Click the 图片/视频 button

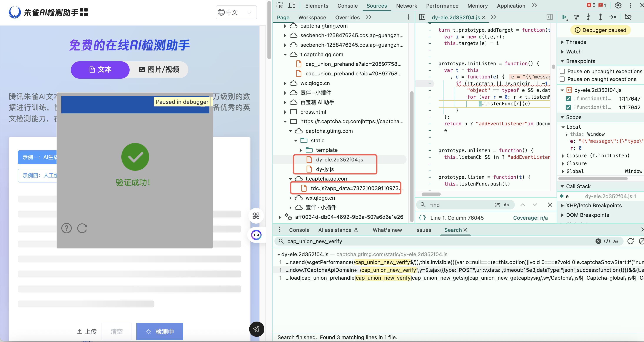pyautogui.click(x=159, y=70)
